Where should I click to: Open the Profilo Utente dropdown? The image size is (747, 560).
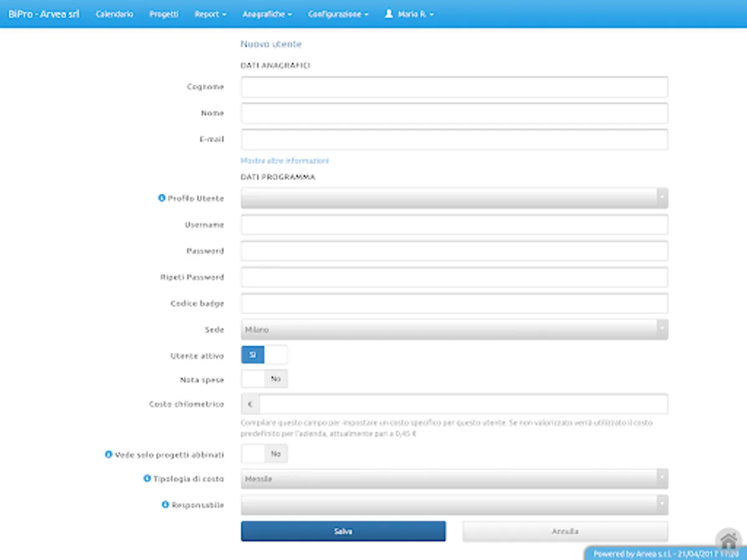[454, 198]
